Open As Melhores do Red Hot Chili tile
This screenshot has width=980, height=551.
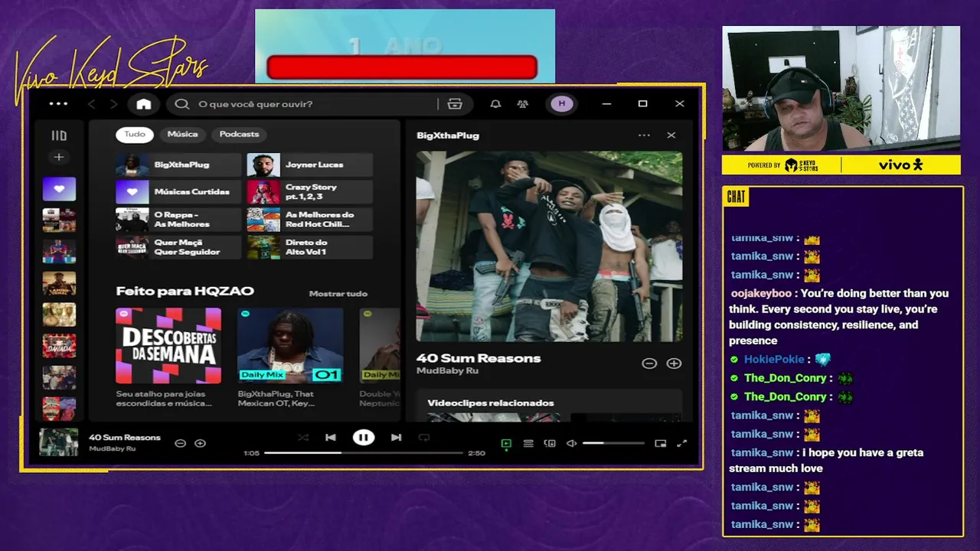point(310,220)
